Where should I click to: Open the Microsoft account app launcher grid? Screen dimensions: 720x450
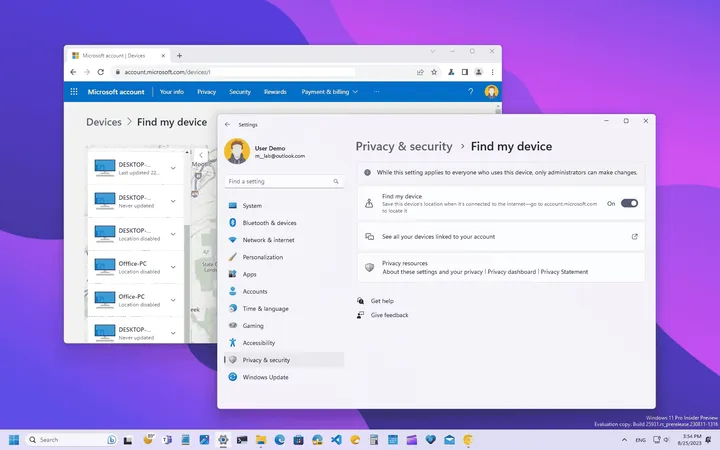coord(74,92)
